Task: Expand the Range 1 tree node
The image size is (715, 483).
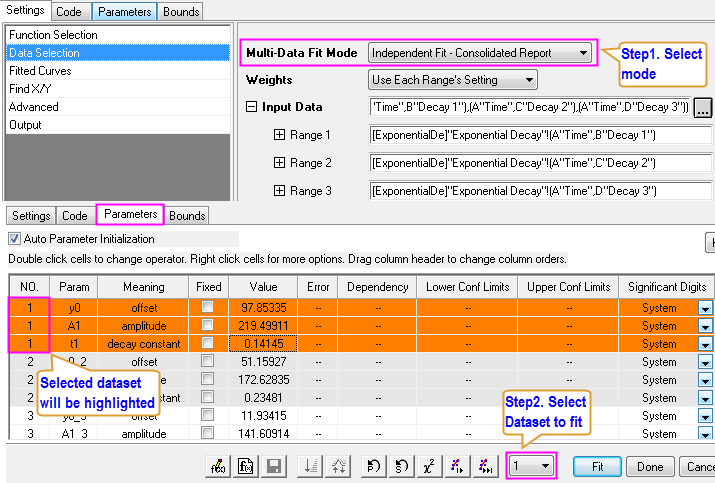Action: [279, 134]
